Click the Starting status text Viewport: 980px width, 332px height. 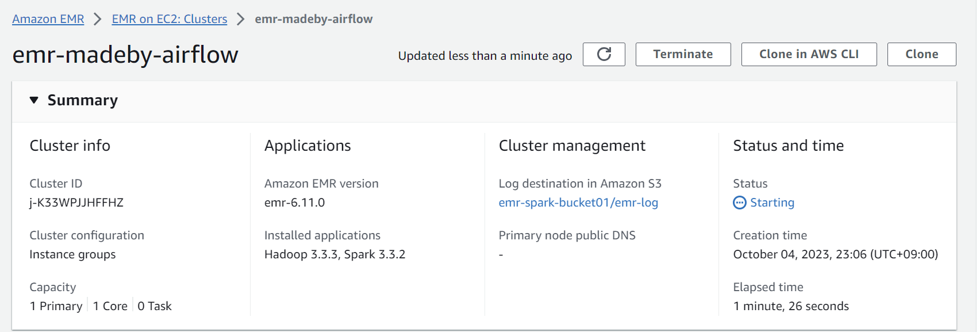tap(772, 203)
